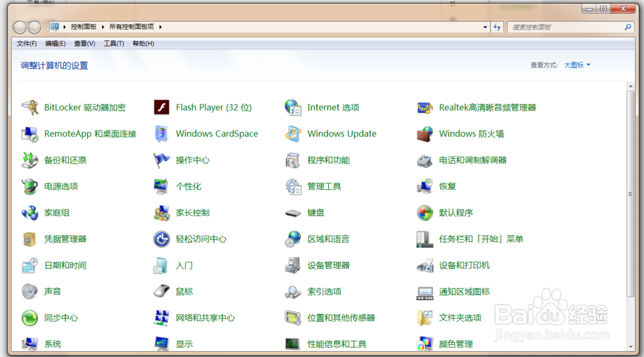Click 通知区域图标 link text
This screenshot has width=644, height=357.
click(464, 291)
